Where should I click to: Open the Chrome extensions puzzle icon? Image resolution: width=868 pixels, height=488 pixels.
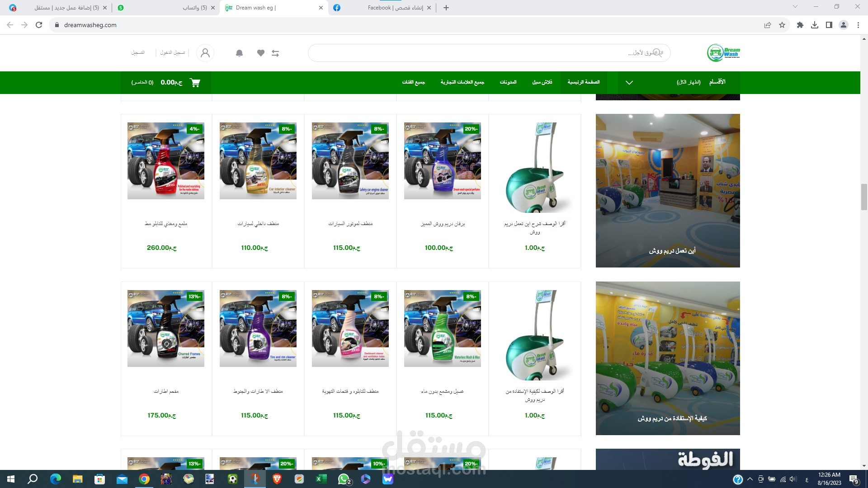click(x=800, y=25)
